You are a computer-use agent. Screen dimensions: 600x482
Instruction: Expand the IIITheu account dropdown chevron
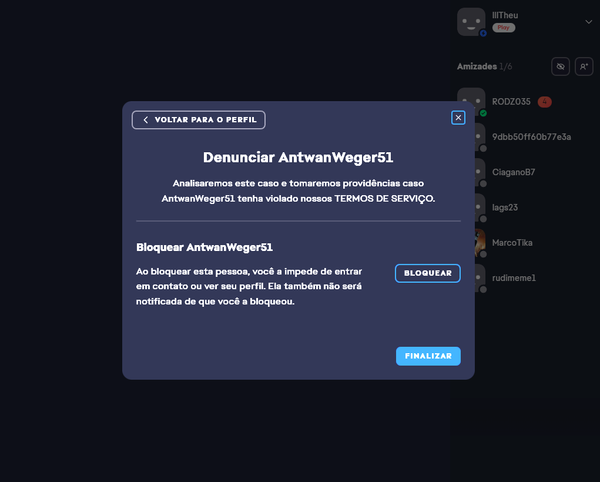[588, 21]
